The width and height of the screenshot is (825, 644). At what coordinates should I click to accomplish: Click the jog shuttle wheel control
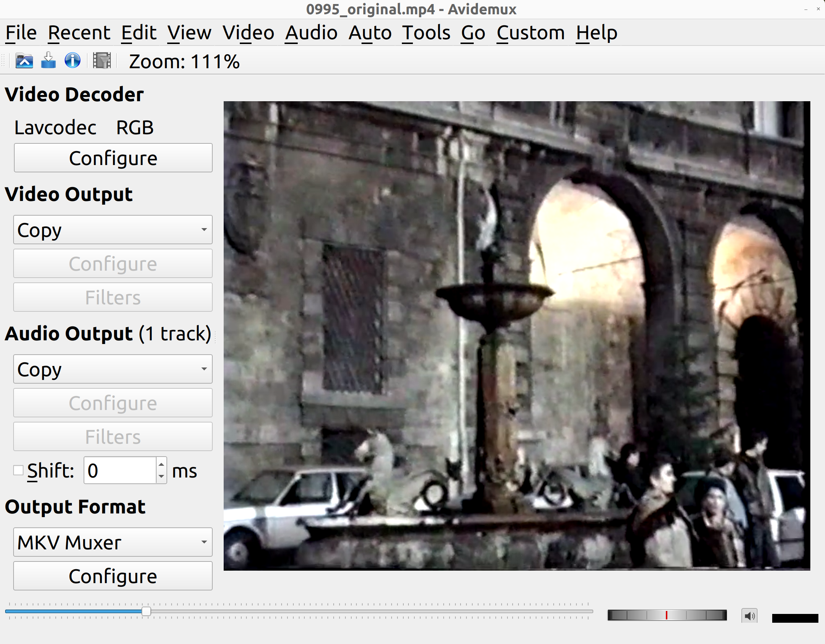pos(667,615)
